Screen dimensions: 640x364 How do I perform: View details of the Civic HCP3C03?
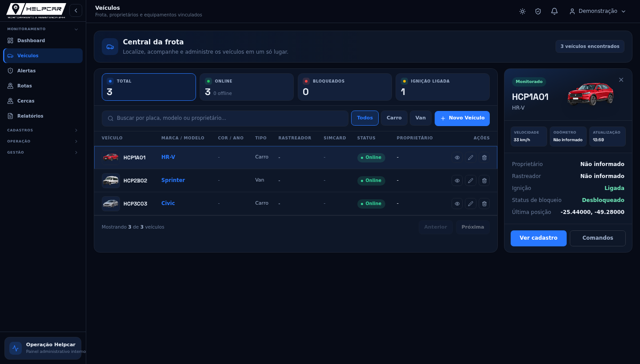tap(457, 204)
